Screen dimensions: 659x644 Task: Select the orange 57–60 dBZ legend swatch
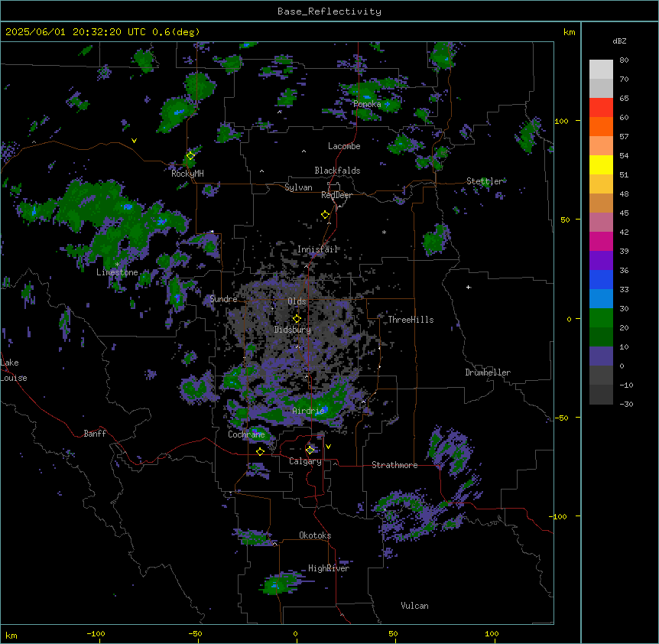601,126
